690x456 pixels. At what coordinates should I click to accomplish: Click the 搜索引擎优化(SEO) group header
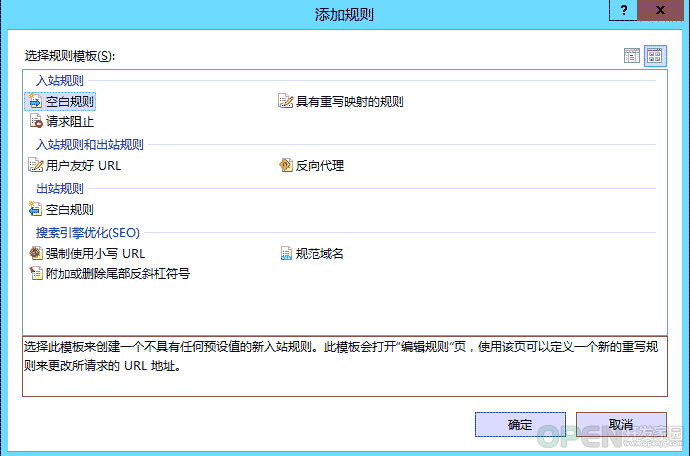coord(88,232)
